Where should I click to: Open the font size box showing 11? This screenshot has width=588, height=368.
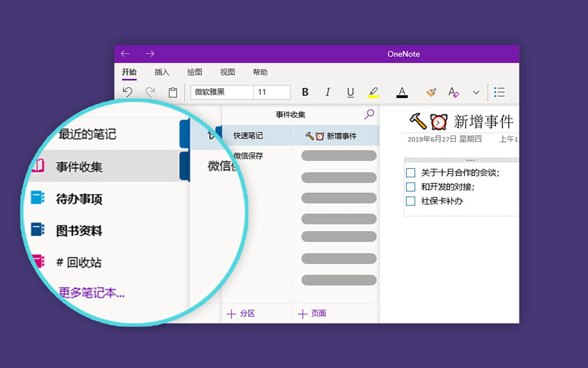272,92
